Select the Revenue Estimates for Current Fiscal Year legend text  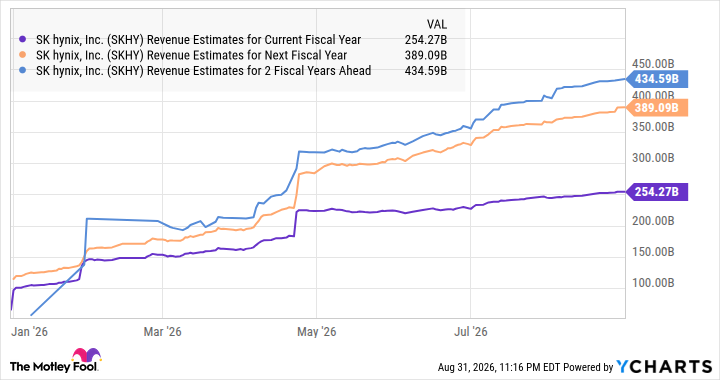(x=198, y=40)
